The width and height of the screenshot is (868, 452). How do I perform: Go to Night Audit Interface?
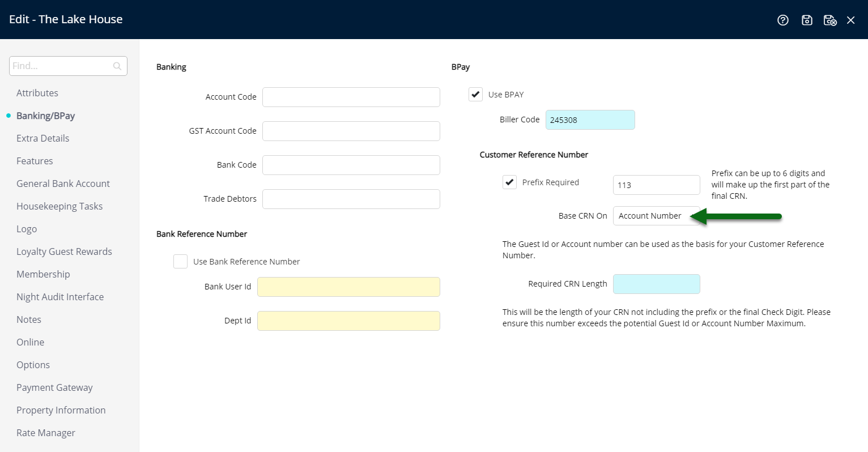click(x=60, y=297)
